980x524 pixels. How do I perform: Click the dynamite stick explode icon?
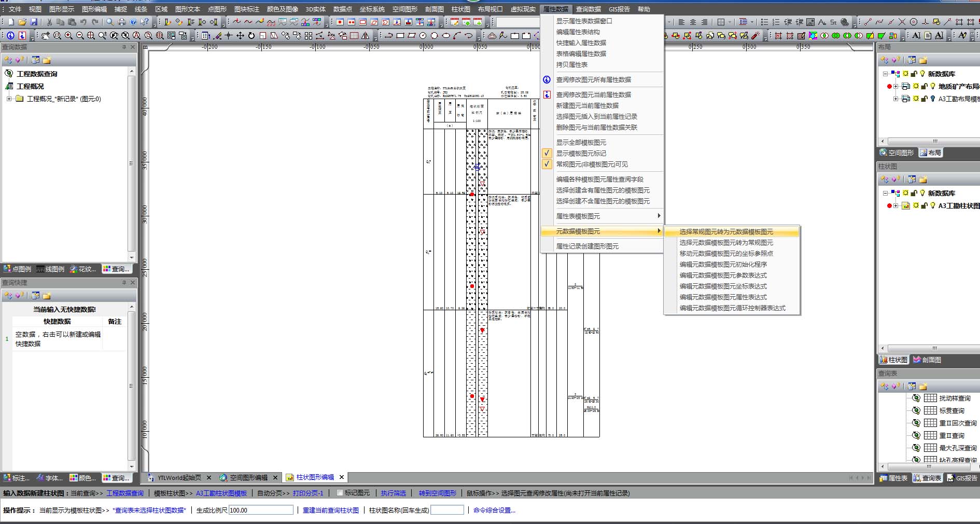pyautogui.click(x=755, y=35)
